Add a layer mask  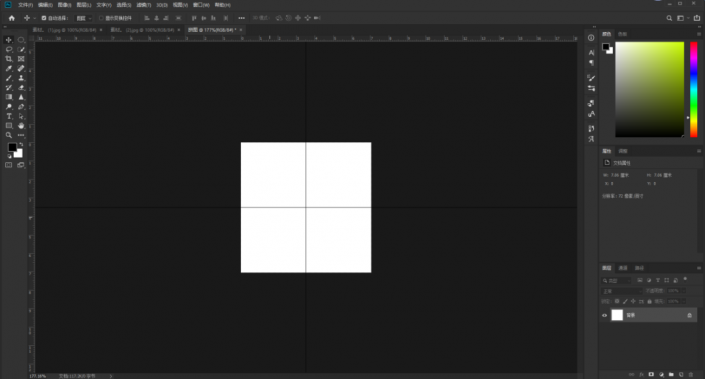(651, 375)
